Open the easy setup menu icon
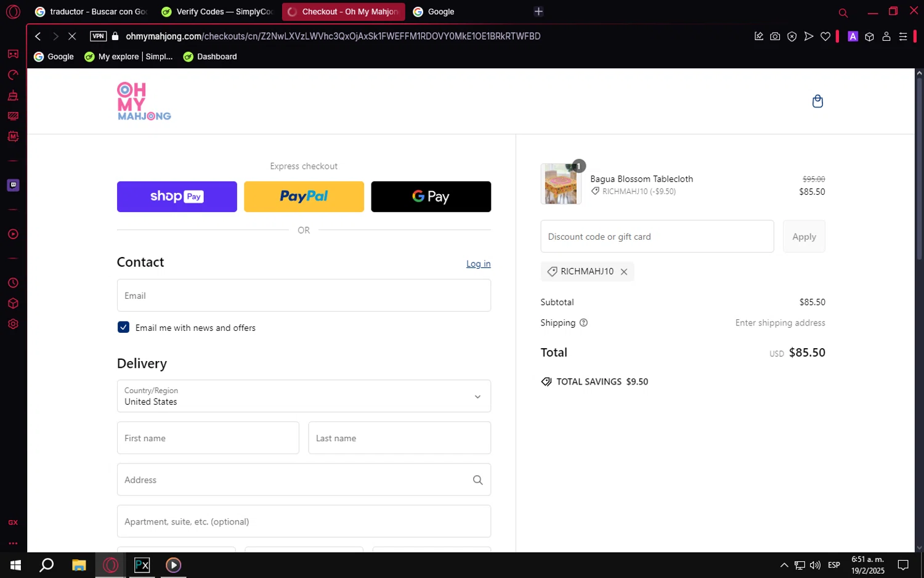Image resolution: width=924 pixels, height=578 pixels. point(903,36)
